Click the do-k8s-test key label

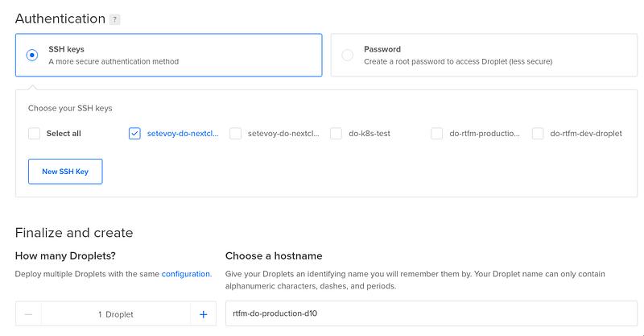click(369, 134)
